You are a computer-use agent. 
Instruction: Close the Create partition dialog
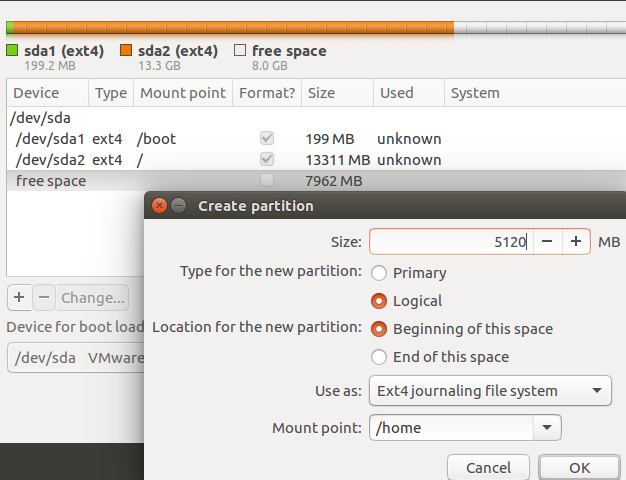(x=159, y=206)
